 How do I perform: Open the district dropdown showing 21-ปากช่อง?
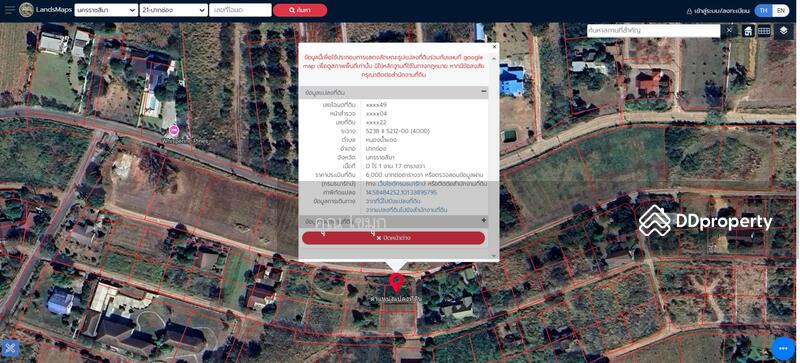(x=173, y=10)
